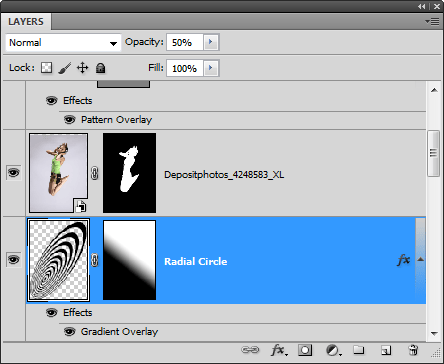Lock image pixels with brush icon
444x364 pixels.
click(x=64, y=68)
